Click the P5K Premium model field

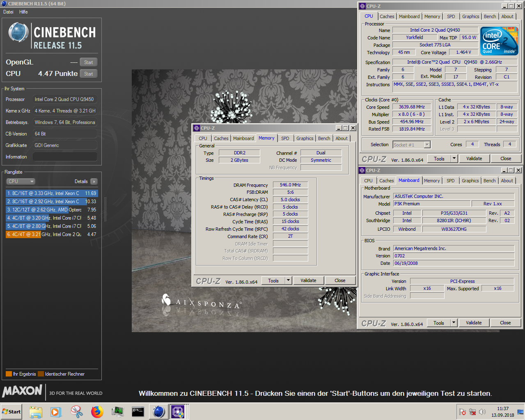click(x=432, y=204)
